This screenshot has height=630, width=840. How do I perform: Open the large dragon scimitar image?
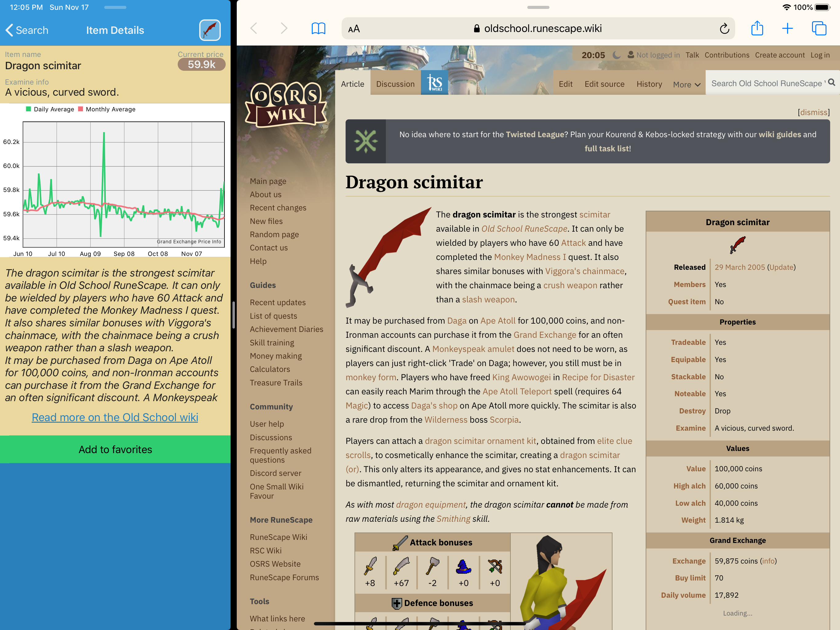pos(388,257)
